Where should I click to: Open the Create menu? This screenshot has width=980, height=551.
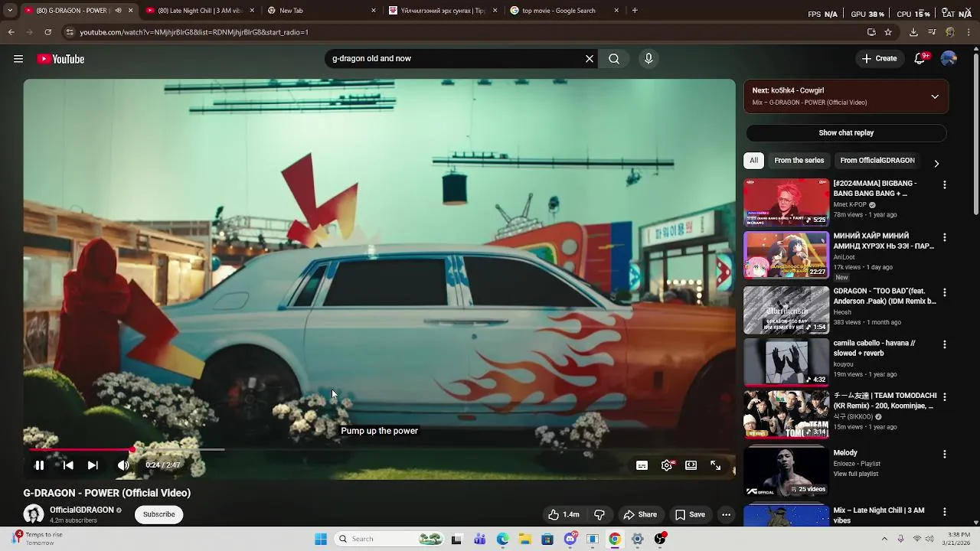click(879, 59)
